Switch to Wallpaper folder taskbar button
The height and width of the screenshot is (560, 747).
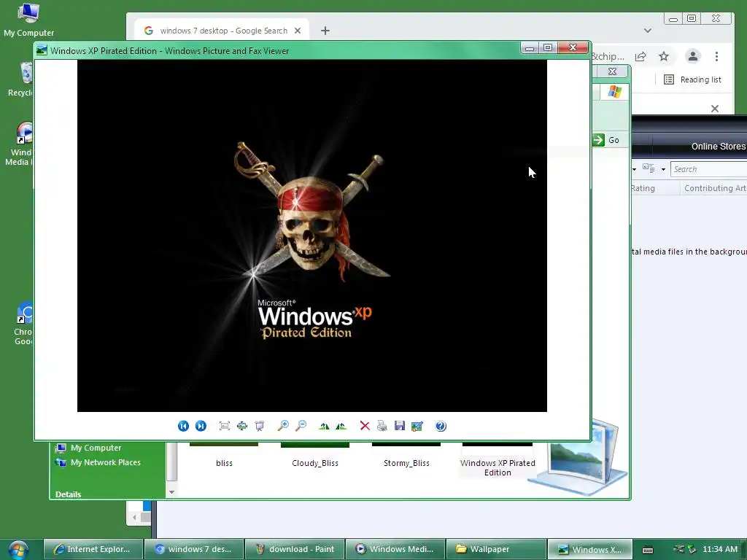point(498,549)
